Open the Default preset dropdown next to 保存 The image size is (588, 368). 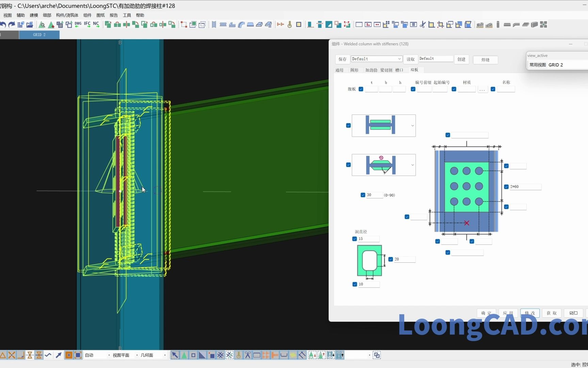(377, 59)
